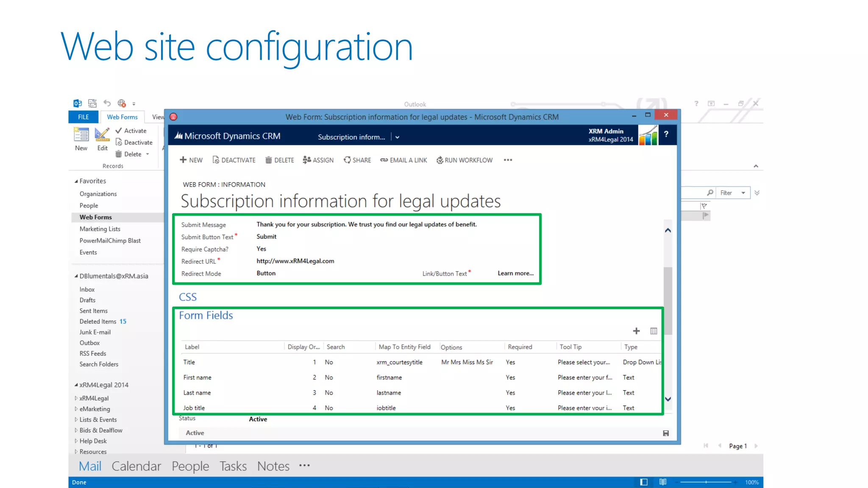Switch to Notes in navigation bar
Viewport: 868px width, 488px height.
(x=273, y=466)
